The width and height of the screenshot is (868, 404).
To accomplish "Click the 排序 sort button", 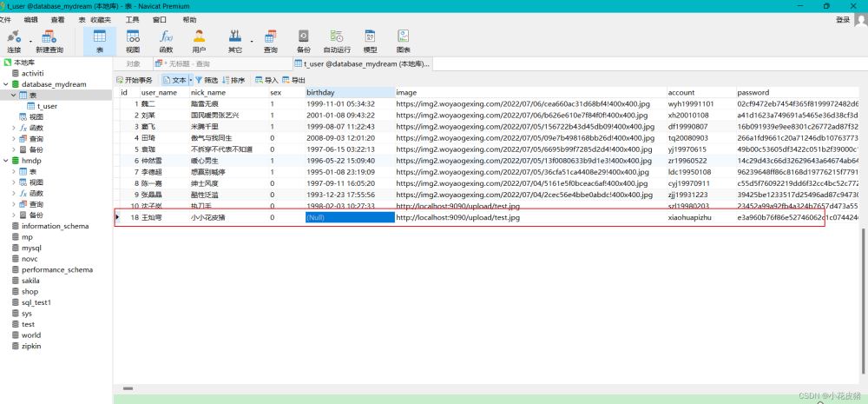I will (233, 80).
